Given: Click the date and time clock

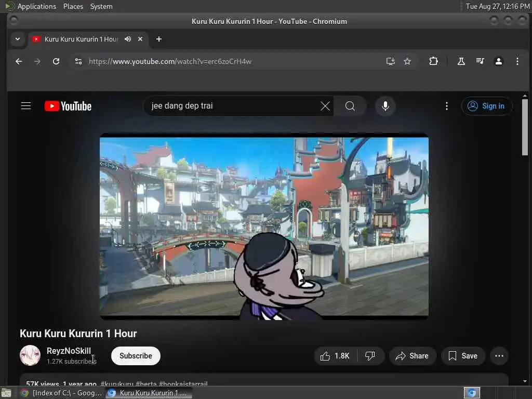Looking at the screenshot, I should click(x=497, y=6).
